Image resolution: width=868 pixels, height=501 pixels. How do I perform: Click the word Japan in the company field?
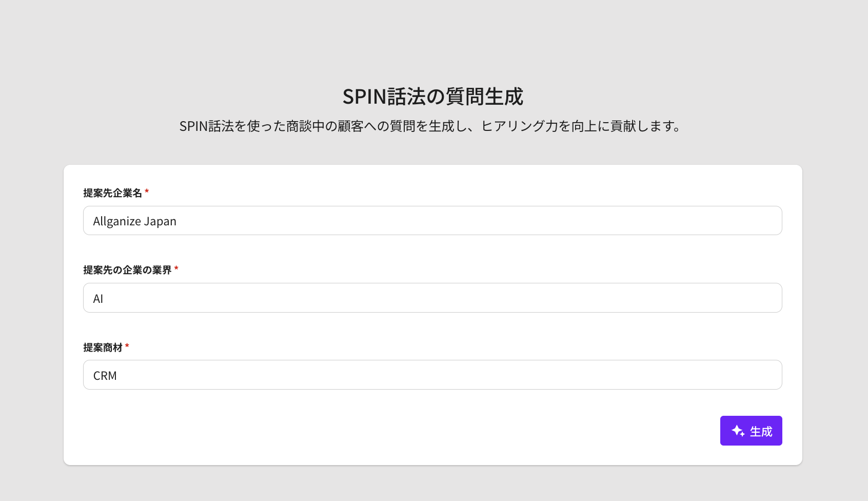click(160, 221)
